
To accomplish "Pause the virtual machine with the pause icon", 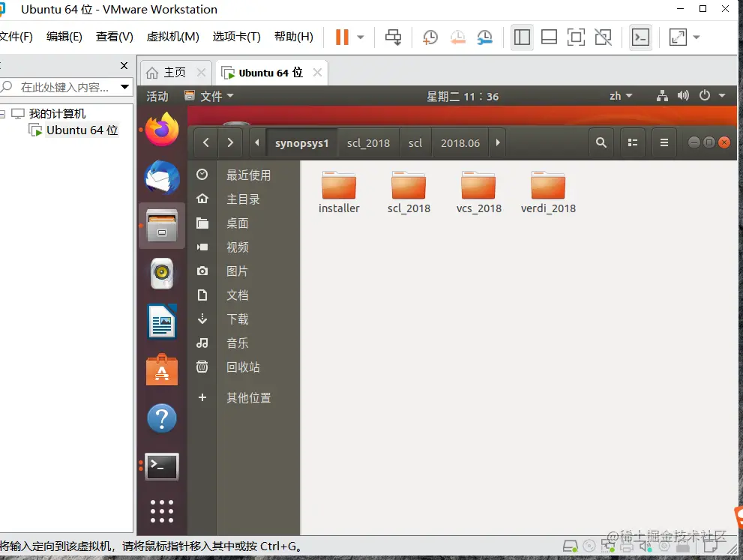I will pos(342,37).
